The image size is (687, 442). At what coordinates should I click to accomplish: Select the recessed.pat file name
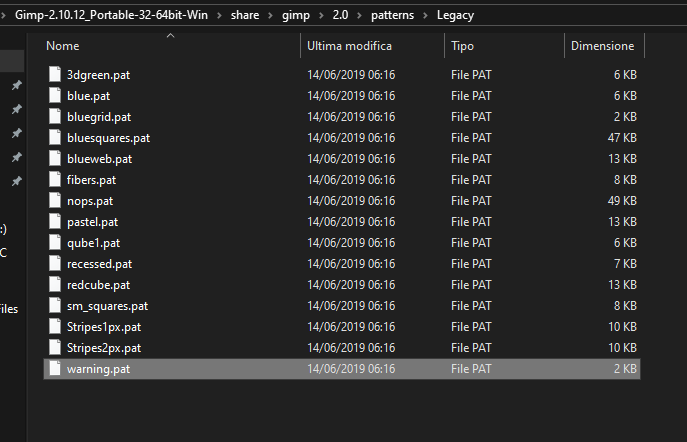tap(99, 264)
